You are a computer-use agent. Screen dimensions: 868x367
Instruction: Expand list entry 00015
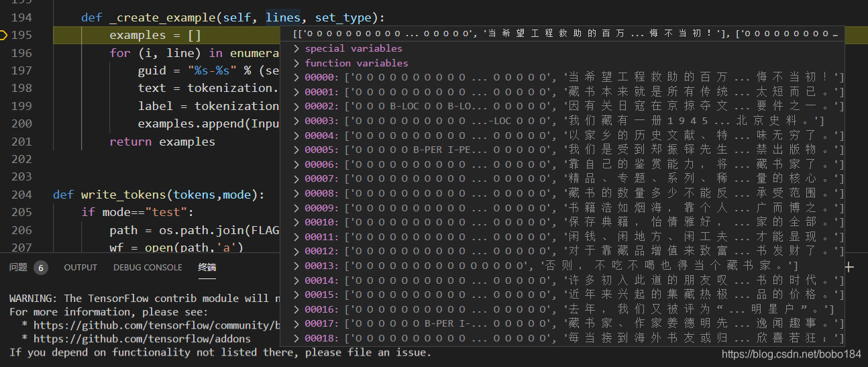pyautogui.click(x=296, y=295)
